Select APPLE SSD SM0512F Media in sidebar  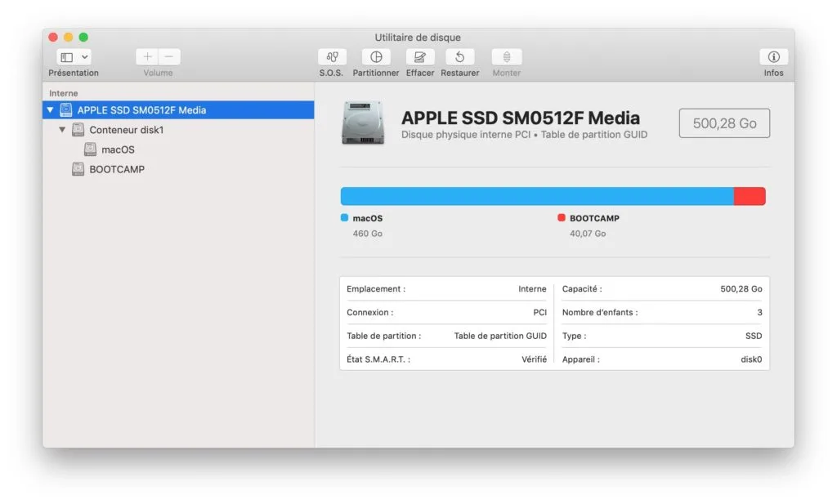[178, 109]
